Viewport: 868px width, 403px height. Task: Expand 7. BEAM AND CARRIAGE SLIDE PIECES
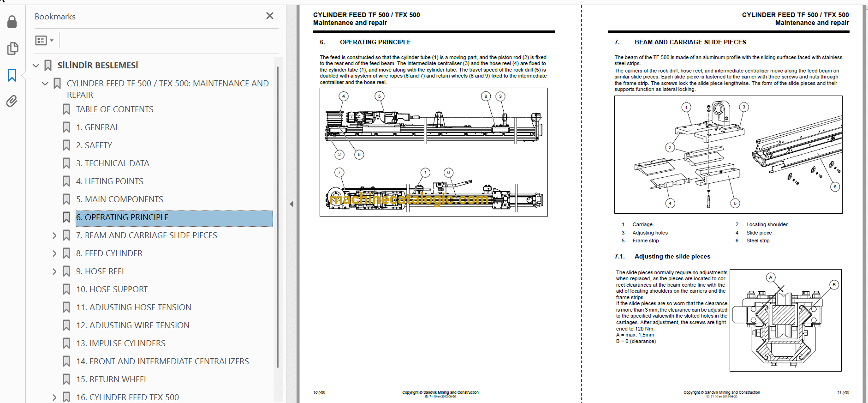click(x=54, y=235)
